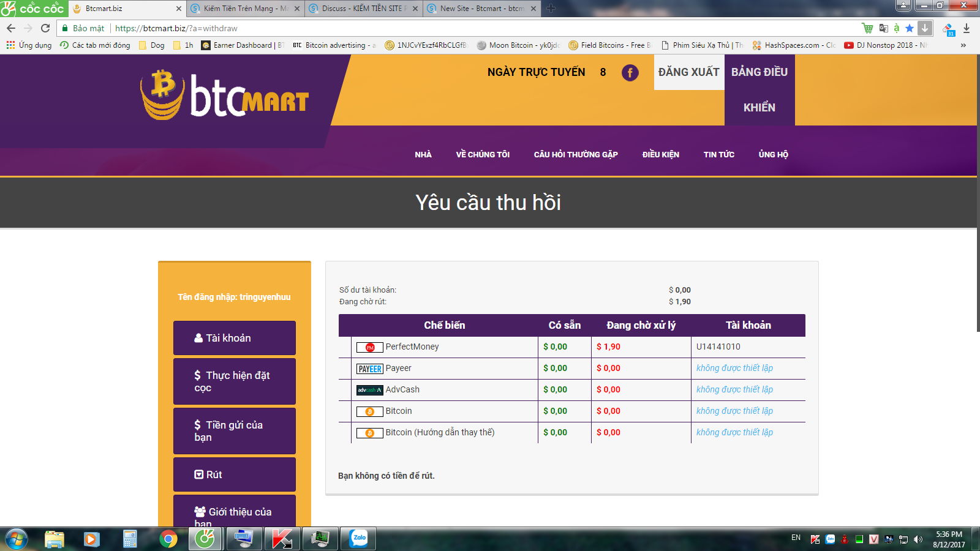This screenshot has width=980, height=551.
Task: Click the AdvCash logo in the table
Action: [370, 390]
